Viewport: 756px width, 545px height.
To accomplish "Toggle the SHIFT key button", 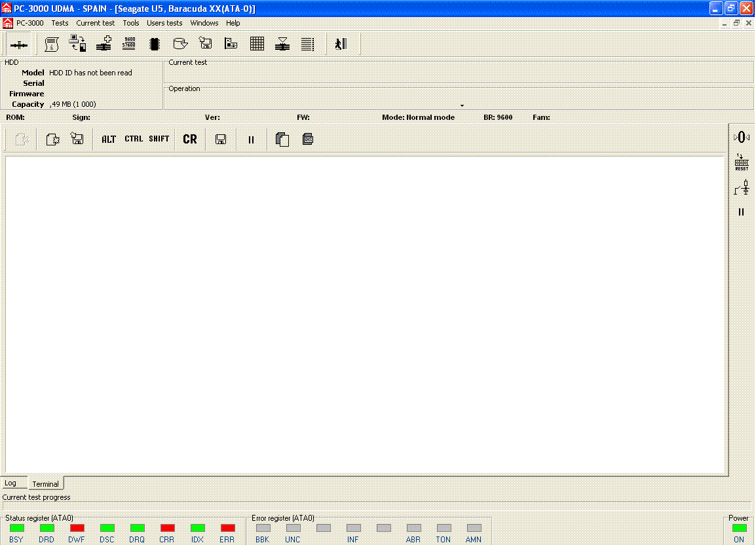I will click(159, 139).
